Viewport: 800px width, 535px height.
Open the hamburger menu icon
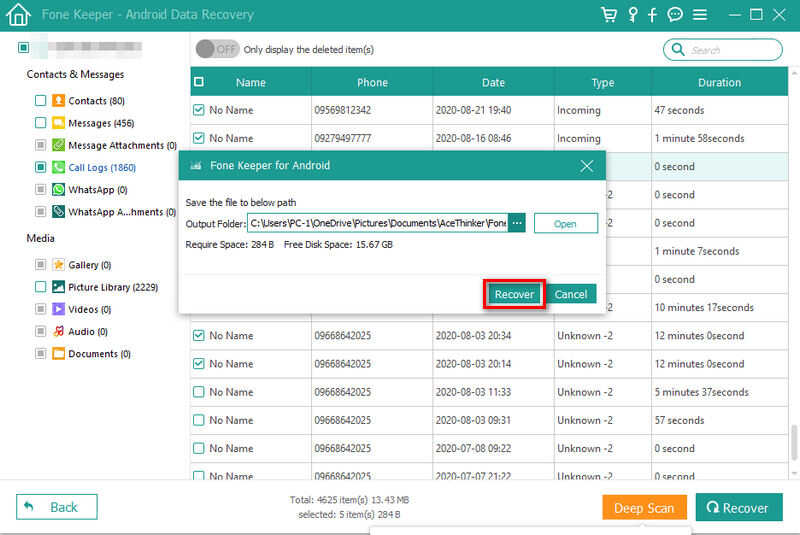[700, 14]
